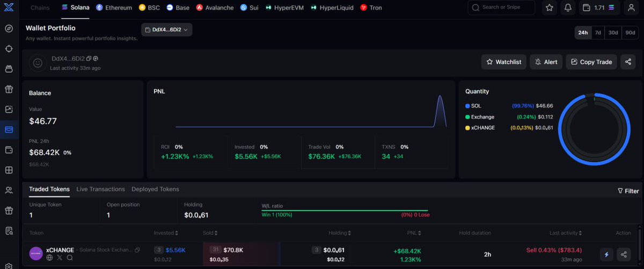Select the wallet portfolio card icon in sidebar

click(9, 129)
